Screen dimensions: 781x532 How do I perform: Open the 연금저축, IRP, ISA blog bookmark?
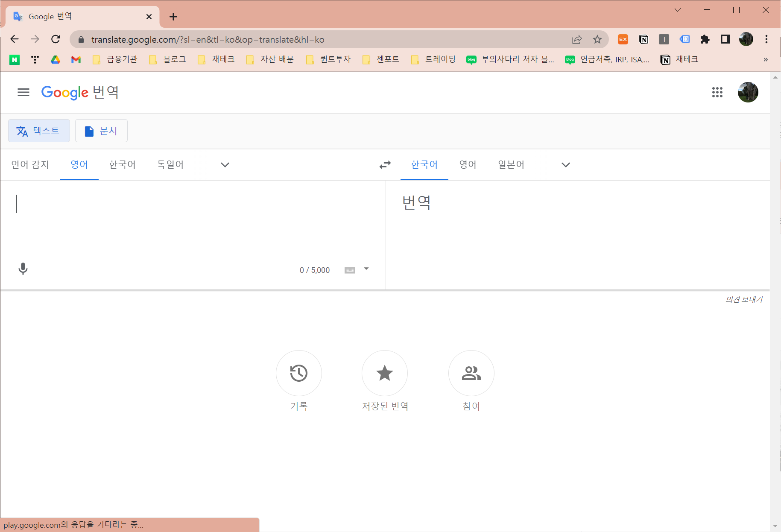pos(607,60)
